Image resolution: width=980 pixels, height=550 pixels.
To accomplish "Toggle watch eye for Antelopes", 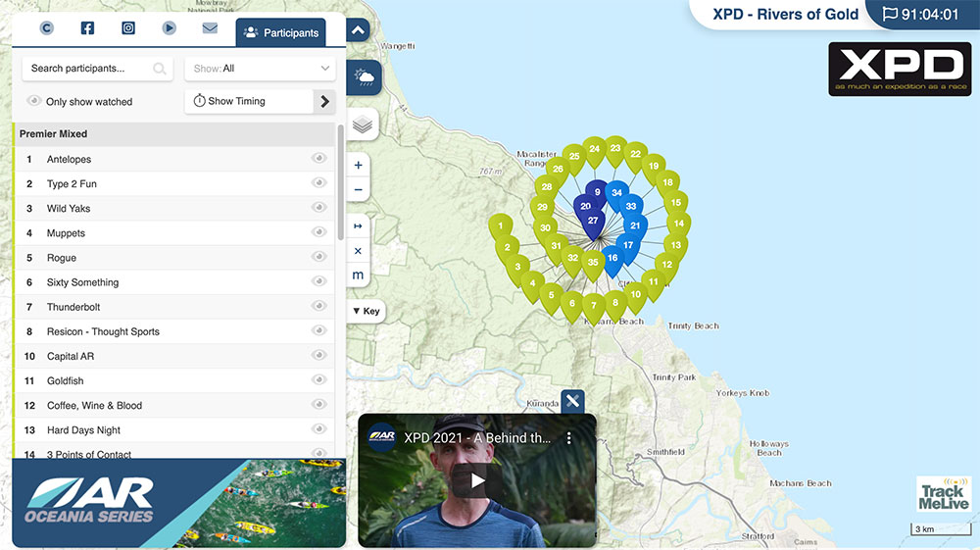I will (318, 159).
